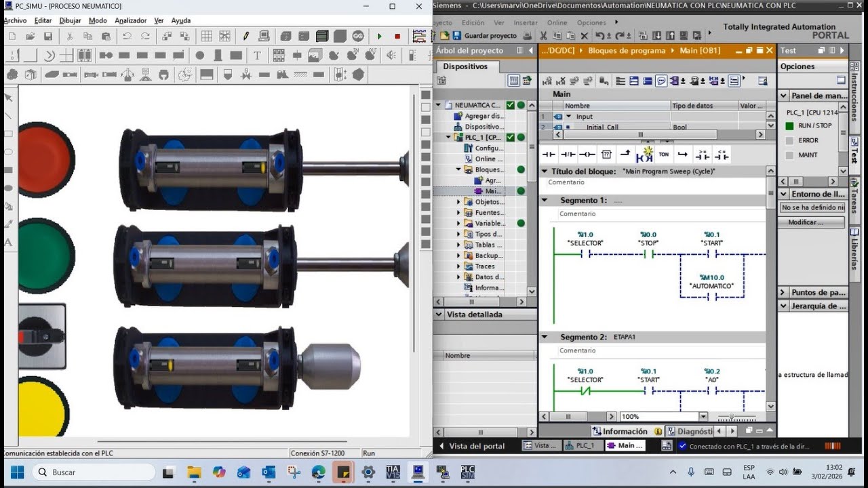Toggle the checkmark beside PLC_1 tree node
The height and width of the screenshot is (488, 868).
click(x=510, y=138)
